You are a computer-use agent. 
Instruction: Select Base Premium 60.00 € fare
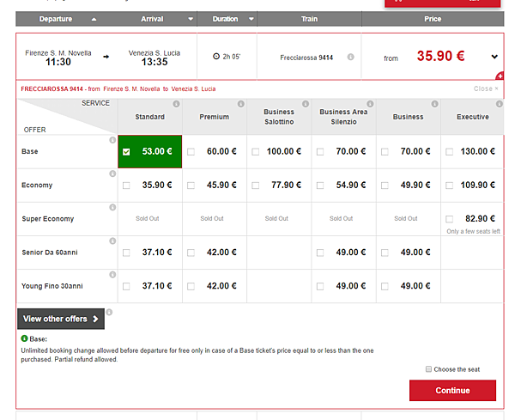pyautogui.click(x=191, y=152)
